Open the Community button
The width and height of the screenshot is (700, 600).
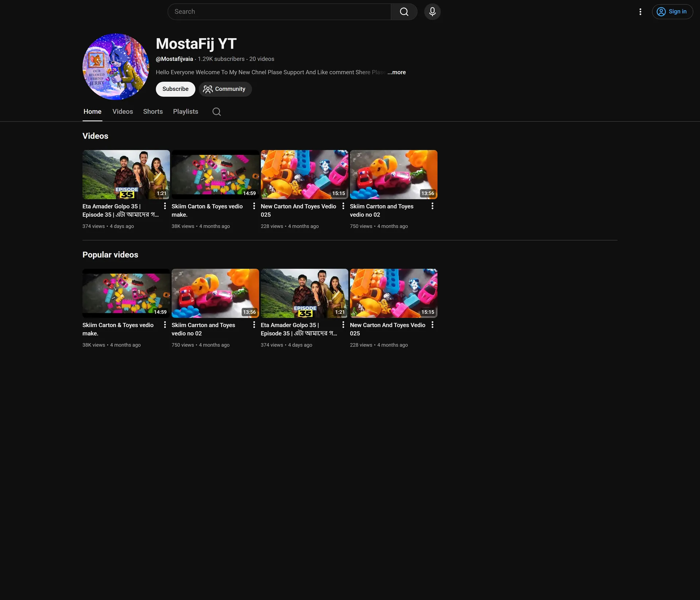pyautogui.click(x=225, y=89)
